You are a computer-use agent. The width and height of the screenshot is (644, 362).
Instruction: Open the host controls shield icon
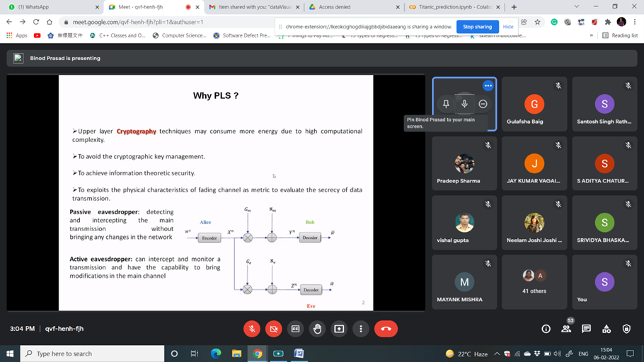626,329
